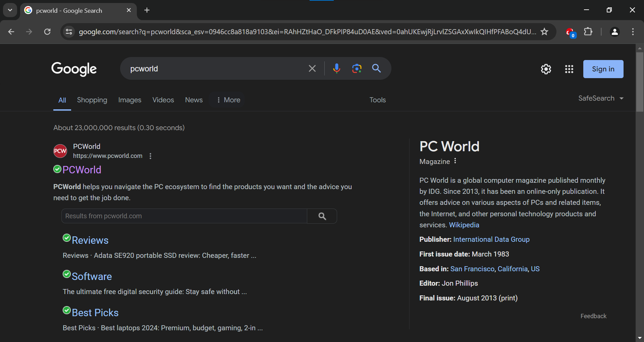Click the PCW site favicon

tap(60, 151)
